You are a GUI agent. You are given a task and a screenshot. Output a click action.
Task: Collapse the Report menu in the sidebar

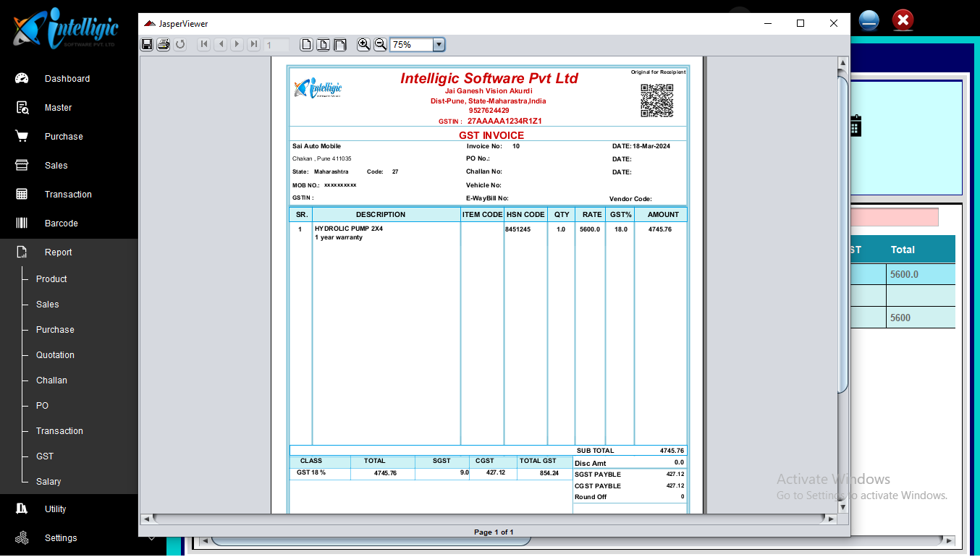click(x=58, y=252)
